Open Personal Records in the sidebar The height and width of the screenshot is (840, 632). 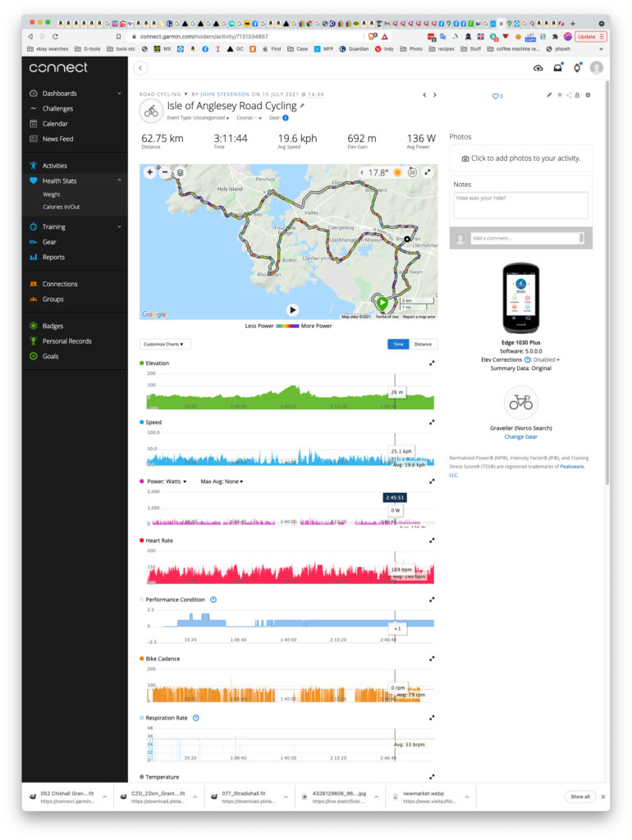point(67,340)
